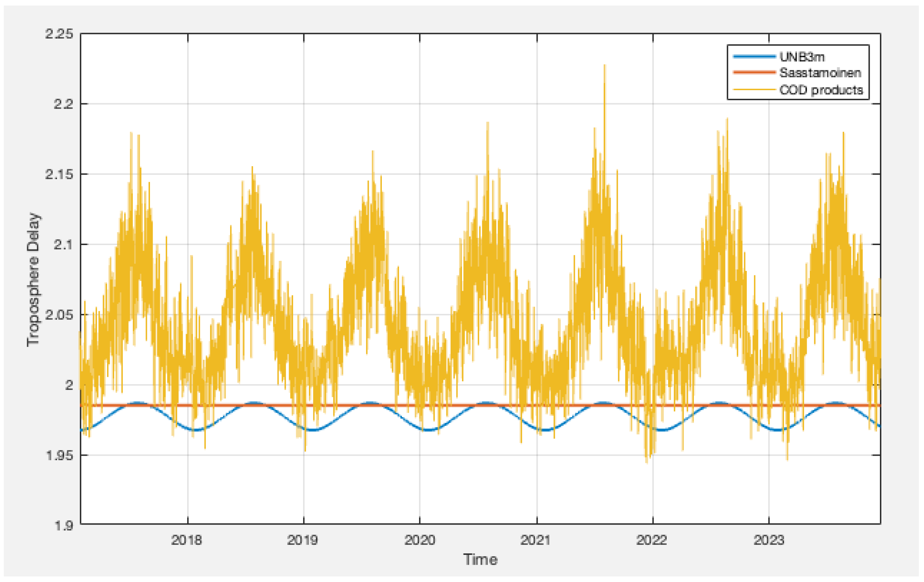Viewport: 924px width, 582px height.
Task: Click the orange line sample in legend
Action: 754,72
